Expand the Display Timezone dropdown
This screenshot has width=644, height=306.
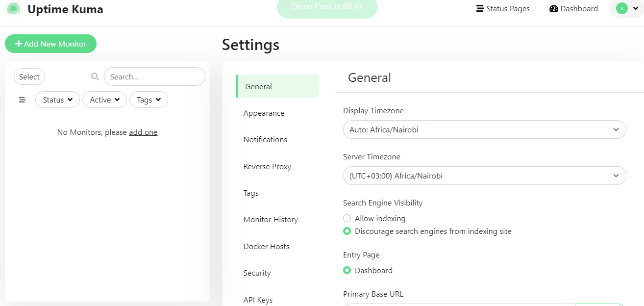click(x=484, y=129)
